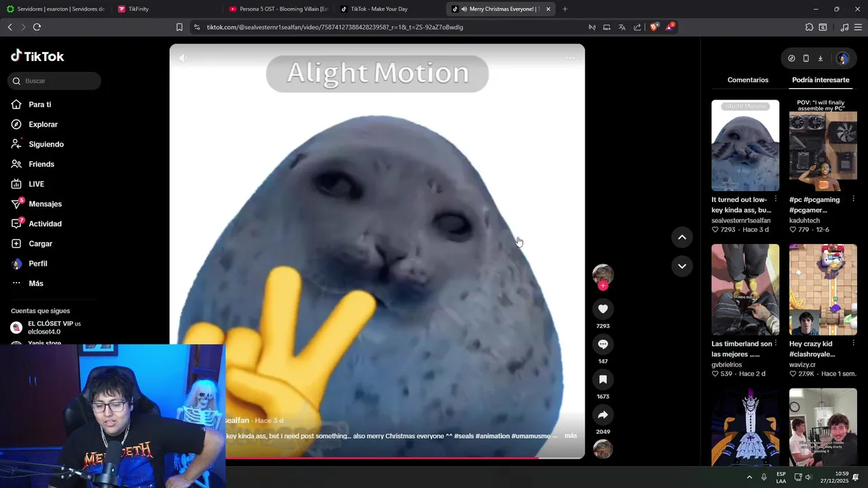This screenshot has height=488, width=868.
Task: Close the Merry Christmas Everyone tab
Action: pyautogui.click(x=547, y=9)
